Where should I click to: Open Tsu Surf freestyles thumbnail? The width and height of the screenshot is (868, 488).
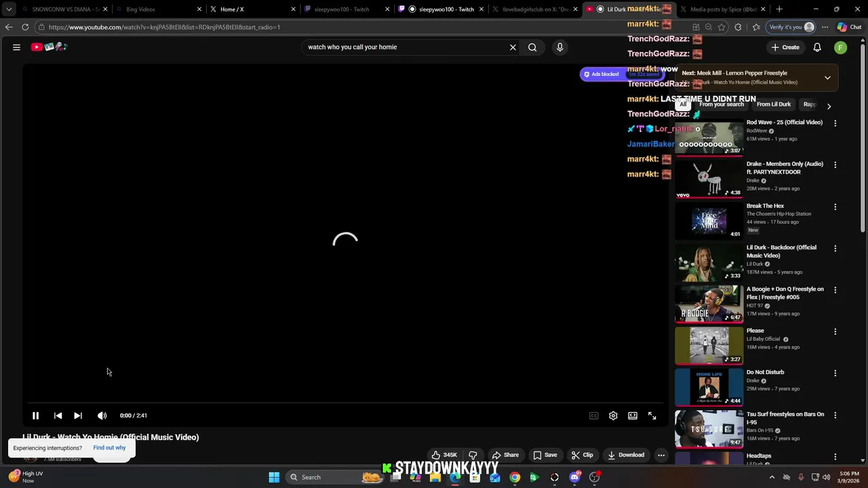(709, 429)
